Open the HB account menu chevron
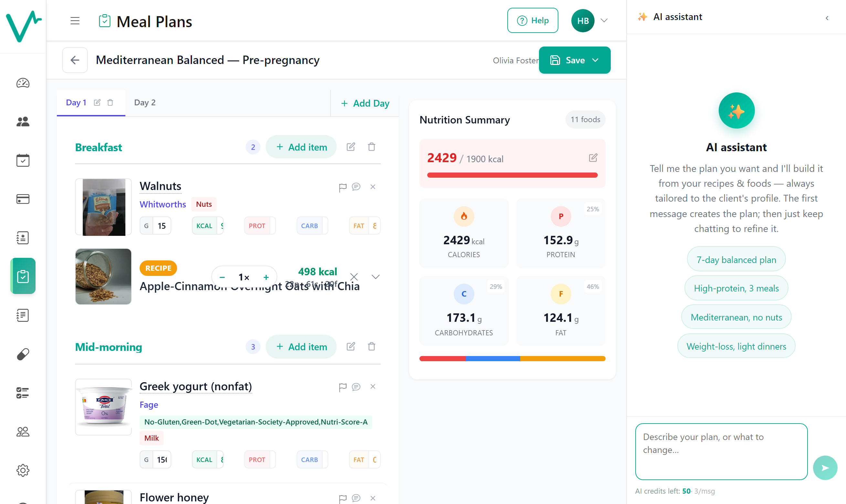The image size is (846, 504). [x=604, y=20]
